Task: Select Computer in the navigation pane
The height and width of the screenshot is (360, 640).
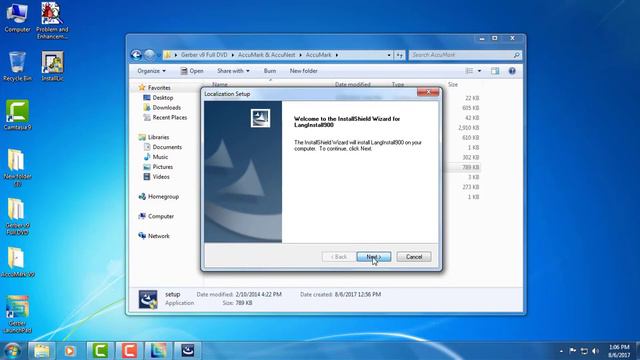Action: click(160, 216)
